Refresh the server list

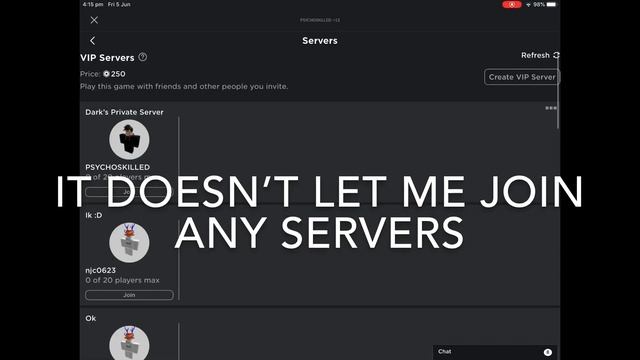[540, 55]
